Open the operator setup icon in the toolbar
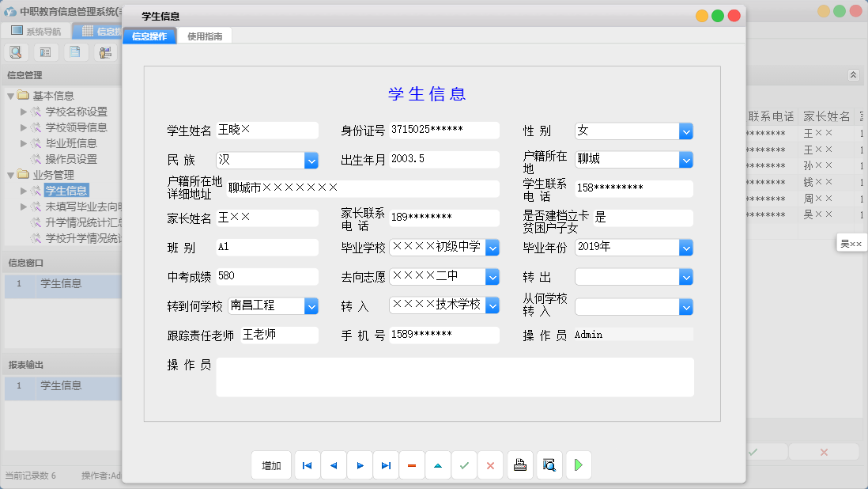Image resolution: width=868 pixels, height=489 pixels. click(x=104, y=51)
